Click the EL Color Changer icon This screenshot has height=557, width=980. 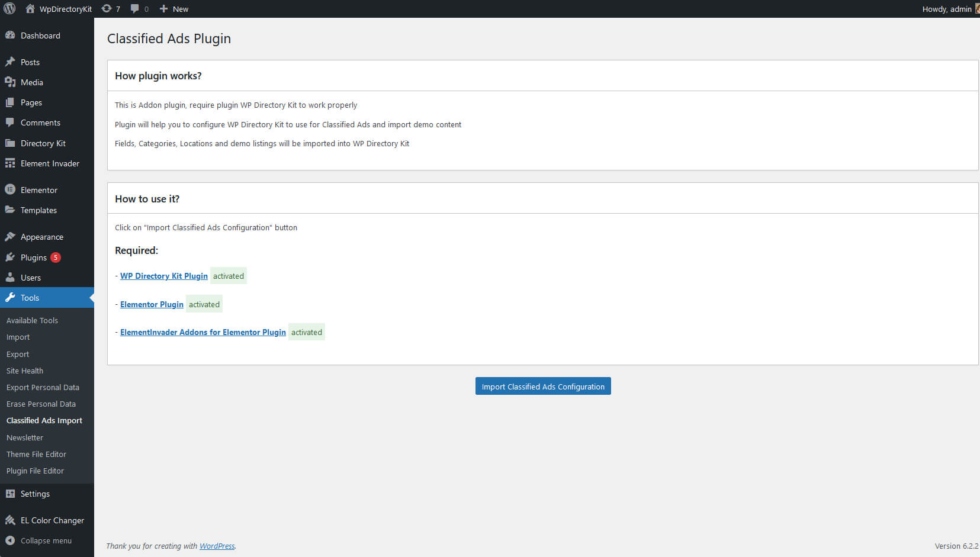tap(10, 520)
